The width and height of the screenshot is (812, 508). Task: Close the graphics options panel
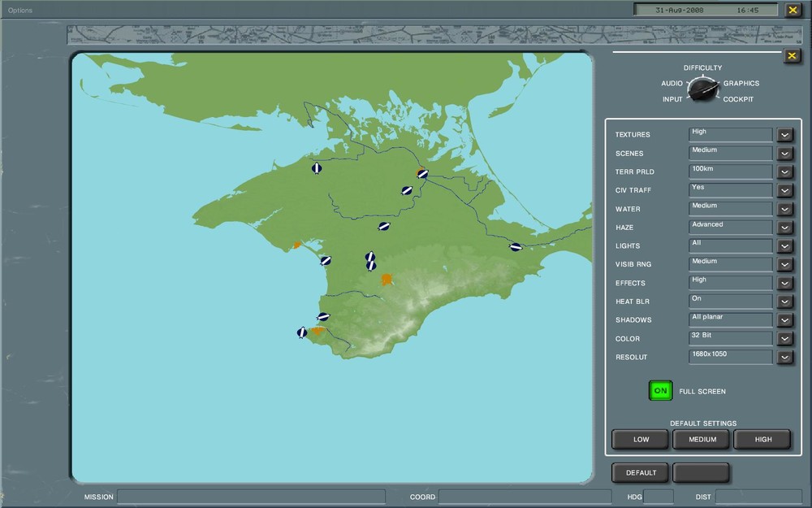792,56
